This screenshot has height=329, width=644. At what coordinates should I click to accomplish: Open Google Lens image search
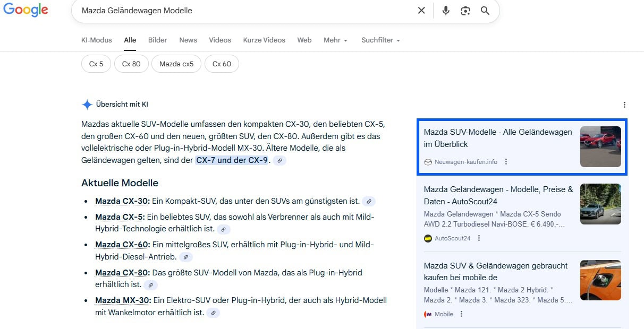coord(465,10)
